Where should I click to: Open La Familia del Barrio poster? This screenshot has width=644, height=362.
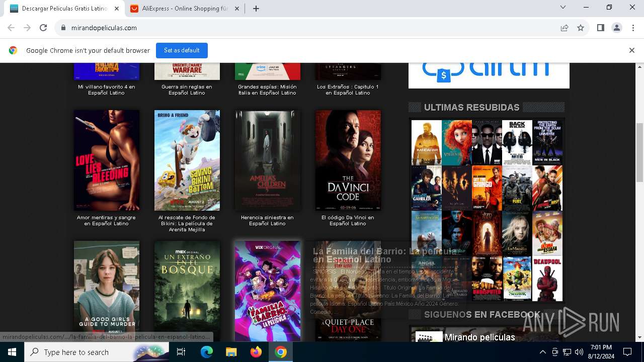click(x=268, y=291)
